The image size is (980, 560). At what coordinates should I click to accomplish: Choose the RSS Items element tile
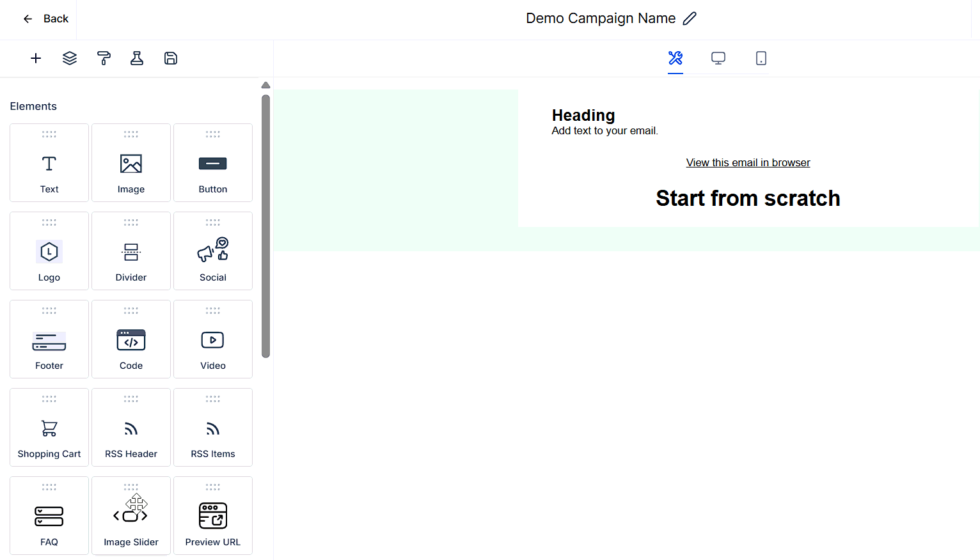pos(213,427)
